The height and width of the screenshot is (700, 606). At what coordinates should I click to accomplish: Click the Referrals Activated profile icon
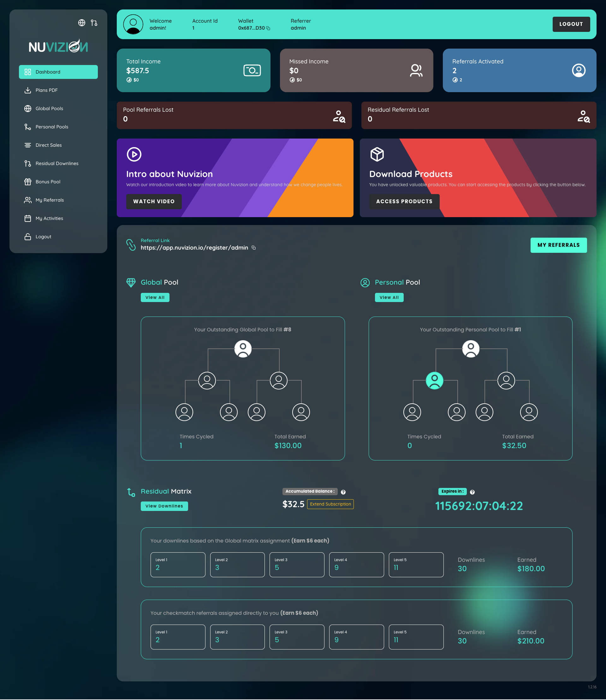pyautogui.click(x=579, y=70)
